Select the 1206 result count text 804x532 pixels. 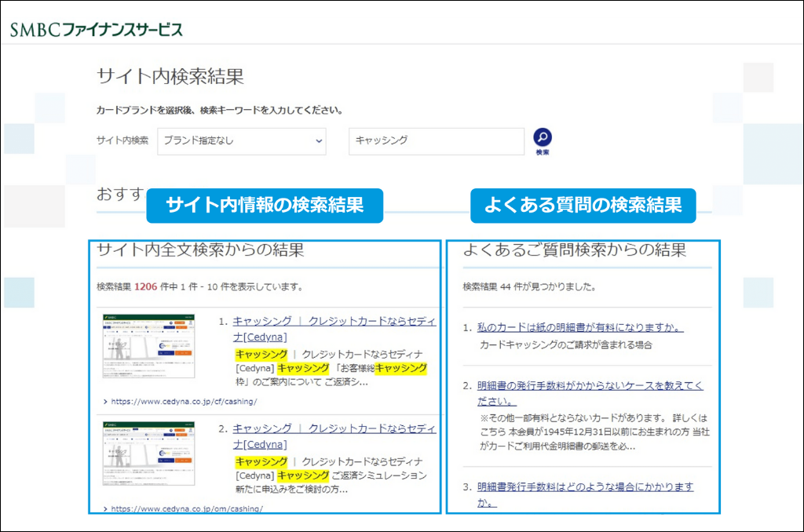pyautogui.click(x=145, y=286)
